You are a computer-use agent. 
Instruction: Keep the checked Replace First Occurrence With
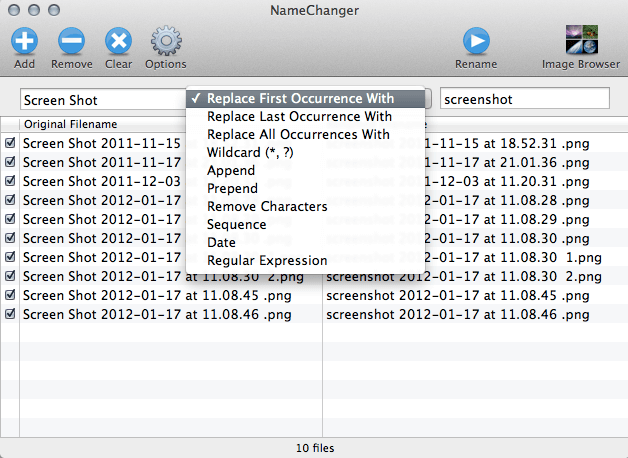300,99
